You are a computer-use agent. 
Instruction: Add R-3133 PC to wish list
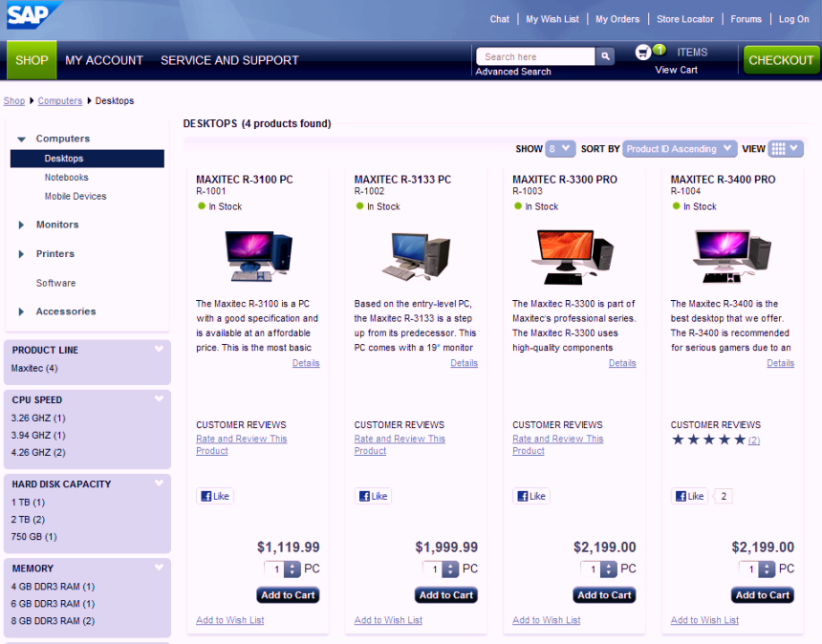click(x=388, y=620)
